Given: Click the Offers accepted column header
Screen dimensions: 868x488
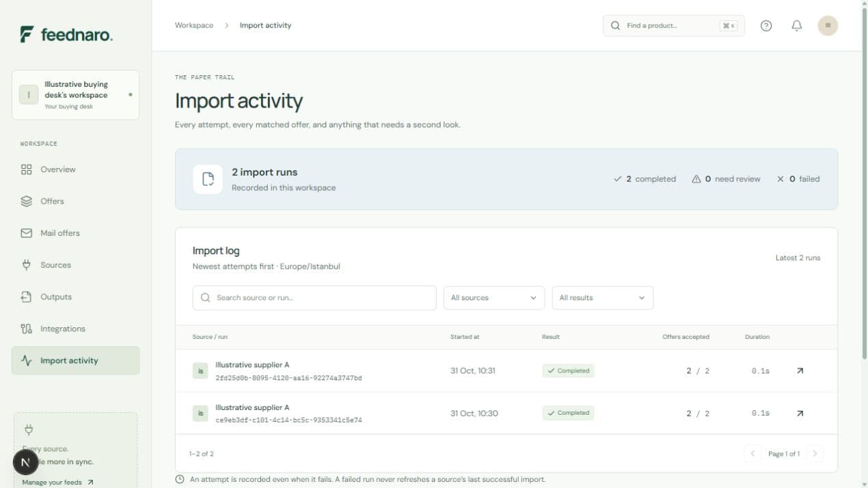Looking at the screenshot, I should coord(686,337).
